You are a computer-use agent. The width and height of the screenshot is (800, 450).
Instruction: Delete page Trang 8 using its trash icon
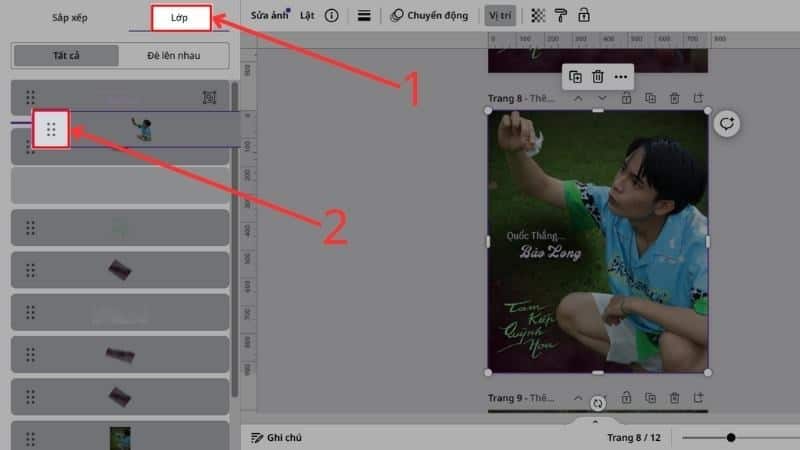coord(675,98)
